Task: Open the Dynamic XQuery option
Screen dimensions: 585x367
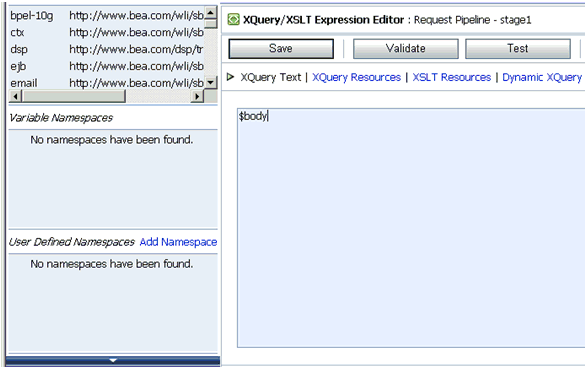Action: [542, 77]
